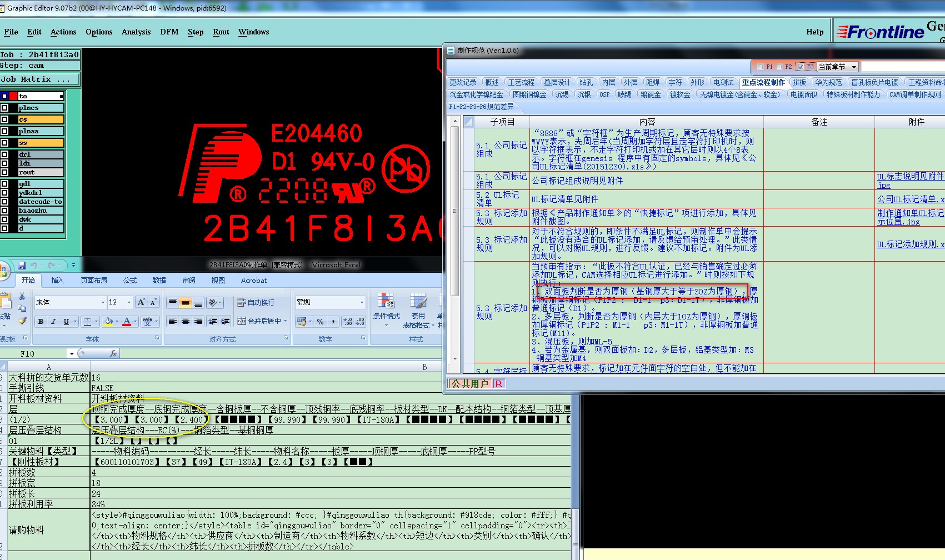Toggle Italic formatting in Excel
The height and width of the screenshot is (560, 945).
click(x=53, y=322)
